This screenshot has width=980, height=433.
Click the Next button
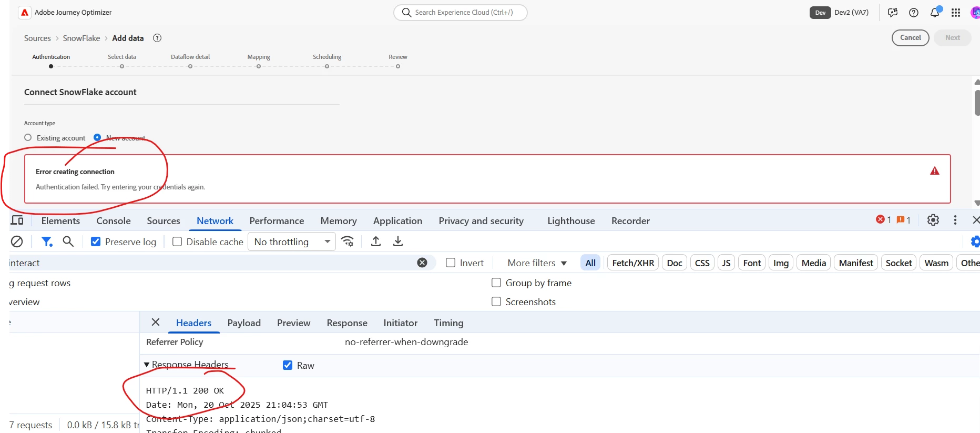[952, 38]
